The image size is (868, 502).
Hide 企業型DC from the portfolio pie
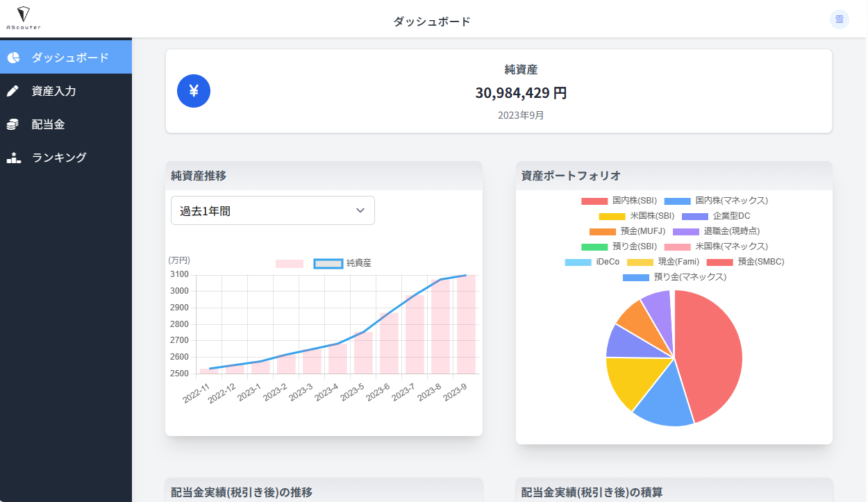[x=715, y=216]
